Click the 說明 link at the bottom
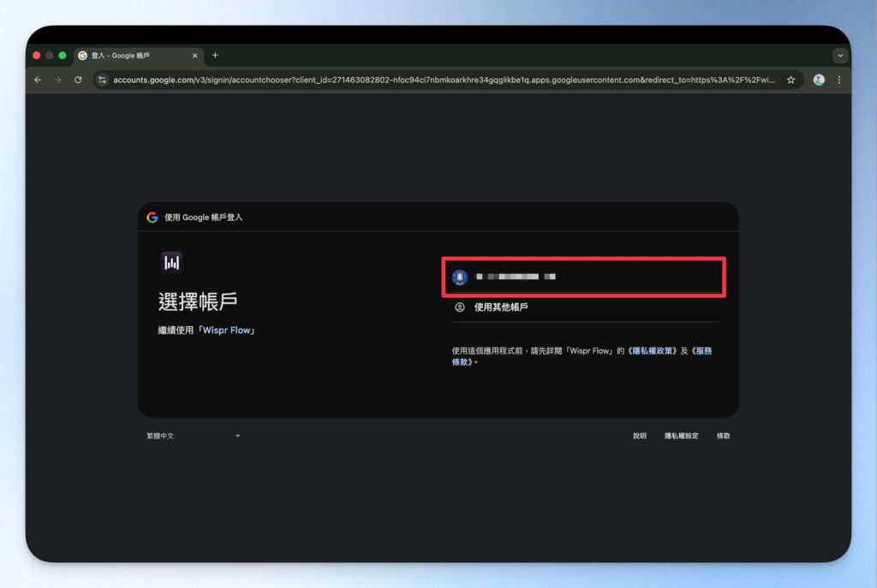 (x=639, y=436)
